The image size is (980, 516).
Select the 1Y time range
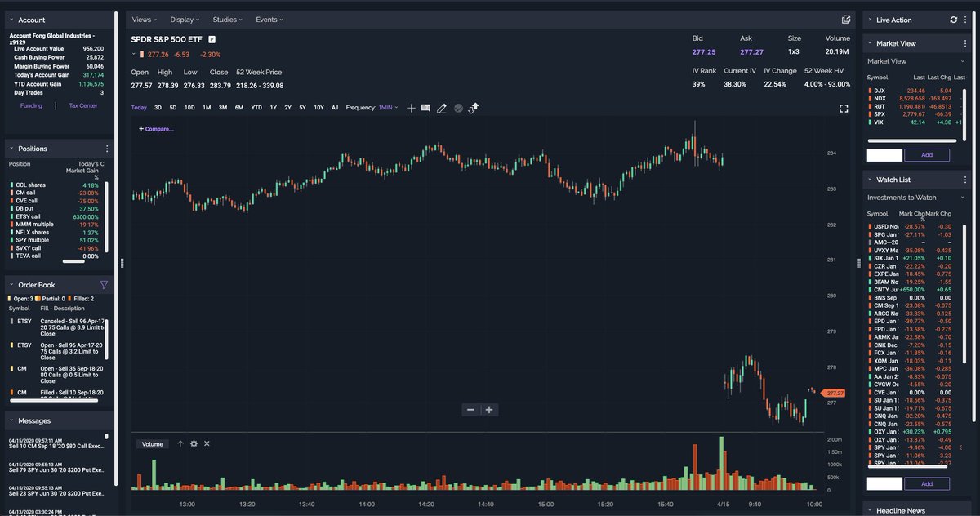274,108
